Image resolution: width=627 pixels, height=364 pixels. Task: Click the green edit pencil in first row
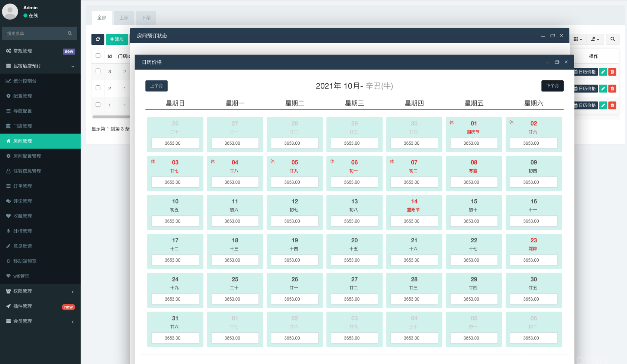click(603, 72)
